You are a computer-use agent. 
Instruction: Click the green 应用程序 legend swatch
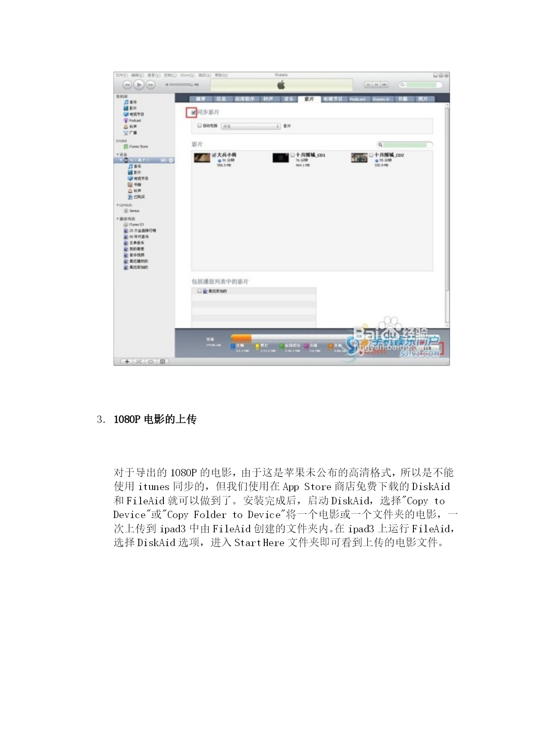(282, 346)
